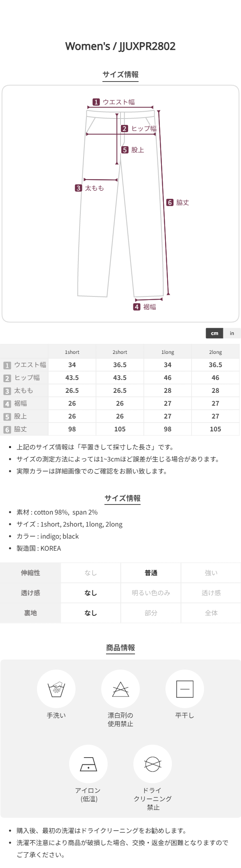Viewport: 241px width, 868px height.
Task: Click the hand wash care icon
Action: pyautogui.click(x=56, y=689)
